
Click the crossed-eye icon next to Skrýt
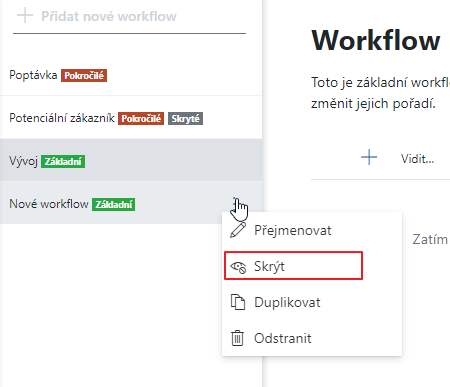pyautogui.click(x=238, y=266)
